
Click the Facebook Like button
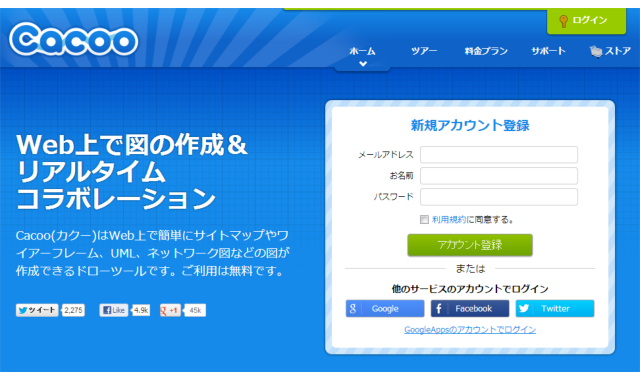click(x=114, y=310)
